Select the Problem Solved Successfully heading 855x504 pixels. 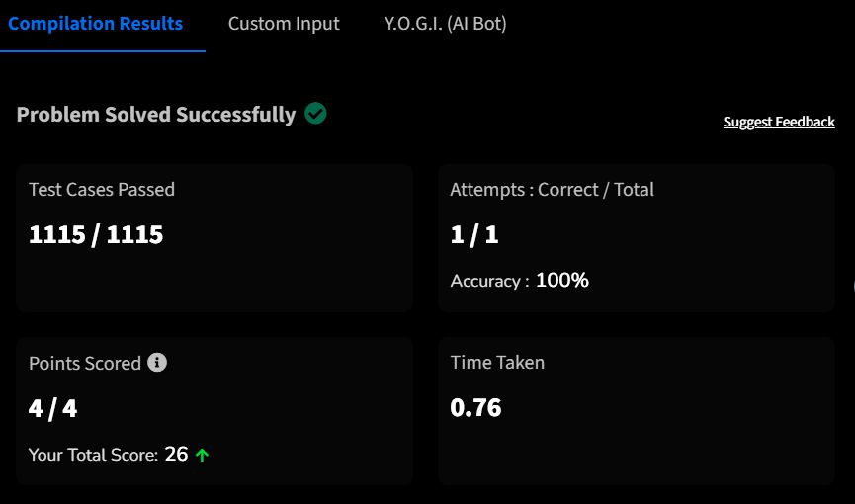[156, 114]
